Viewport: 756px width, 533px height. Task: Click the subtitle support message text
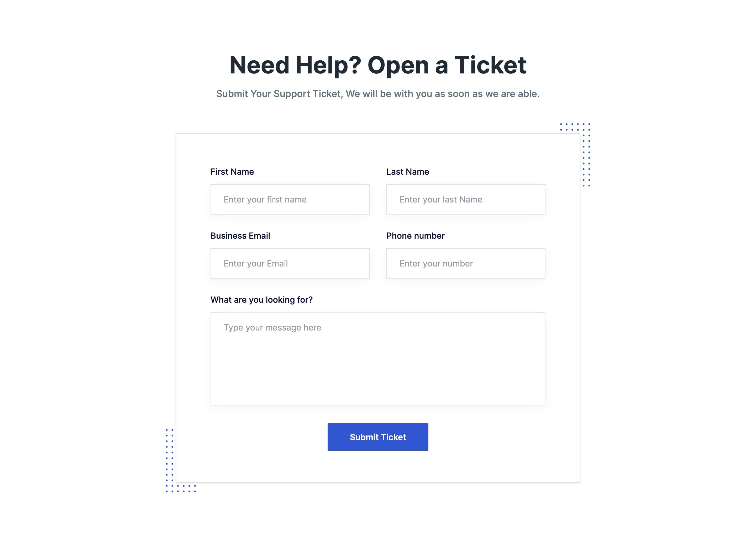pyautogui.click(x=377, y=93)
